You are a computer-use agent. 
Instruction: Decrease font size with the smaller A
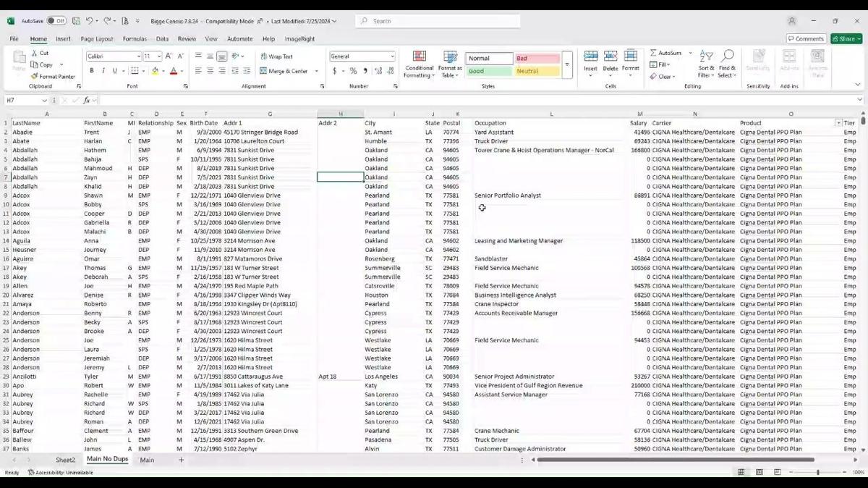181,56
